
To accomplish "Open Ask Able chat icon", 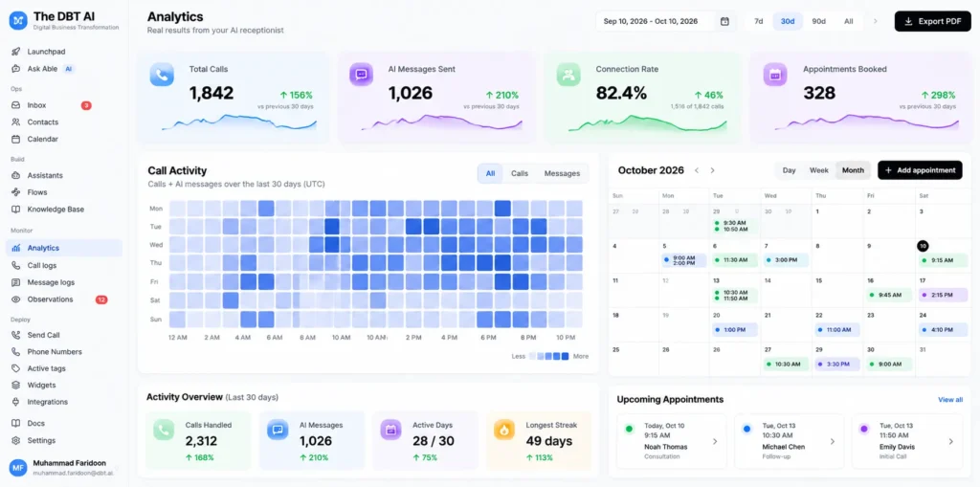I will [x=16, y=69].
